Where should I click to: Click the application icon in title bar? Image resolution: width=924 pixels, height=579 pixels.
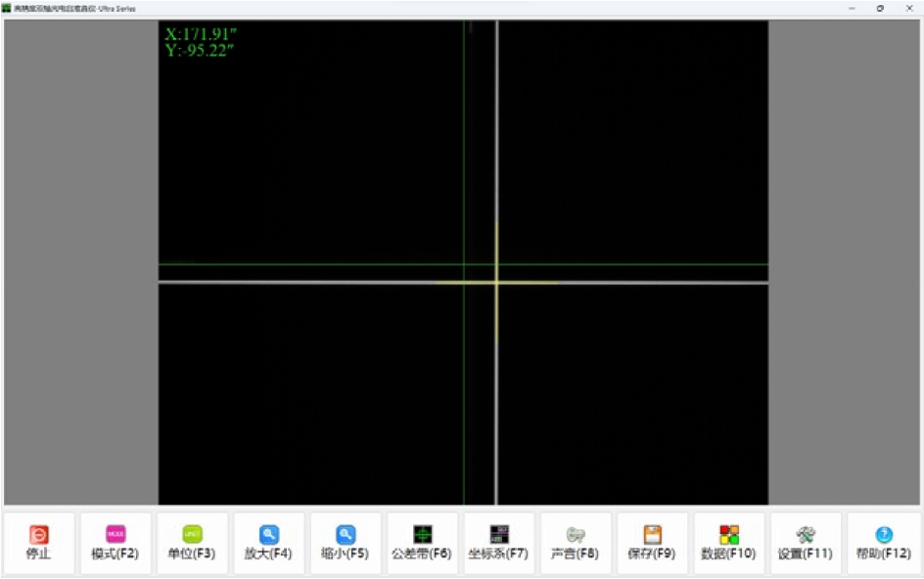click(7, 8)
